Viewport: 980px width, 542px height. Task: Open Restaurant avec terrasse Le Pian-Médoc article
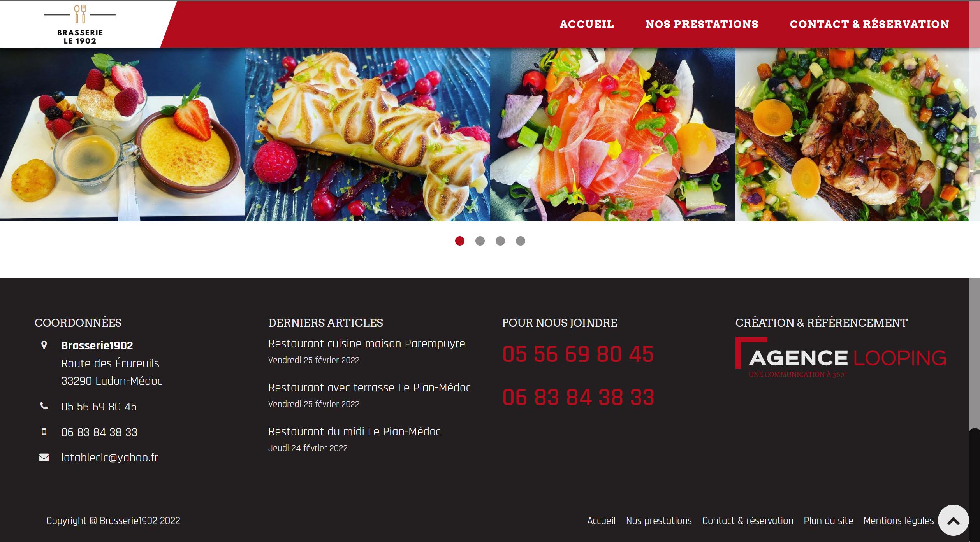[369, 388]
